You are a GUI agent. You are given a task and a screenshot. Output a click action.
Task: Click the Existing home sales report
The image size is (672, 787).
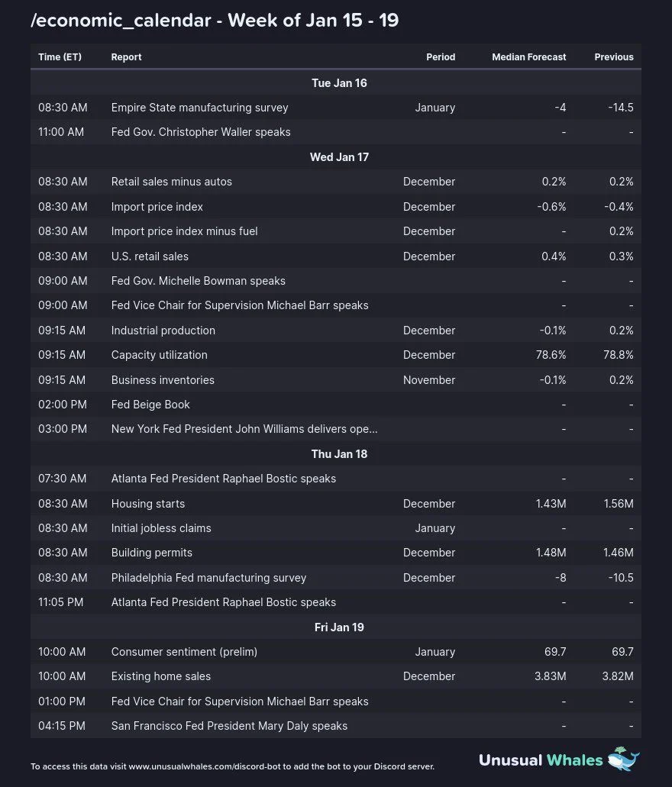pos(161,676)
